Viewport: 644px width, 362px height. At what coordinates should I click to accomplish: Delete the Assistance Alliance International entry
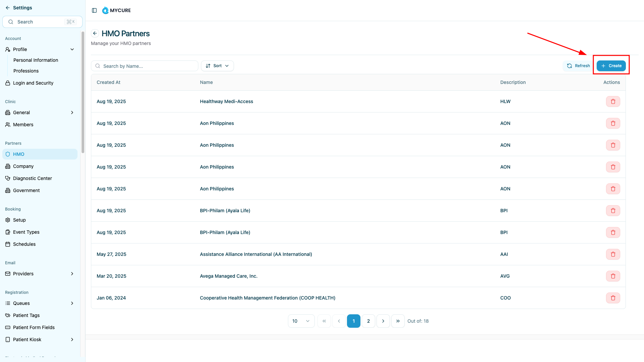[613, 254]
